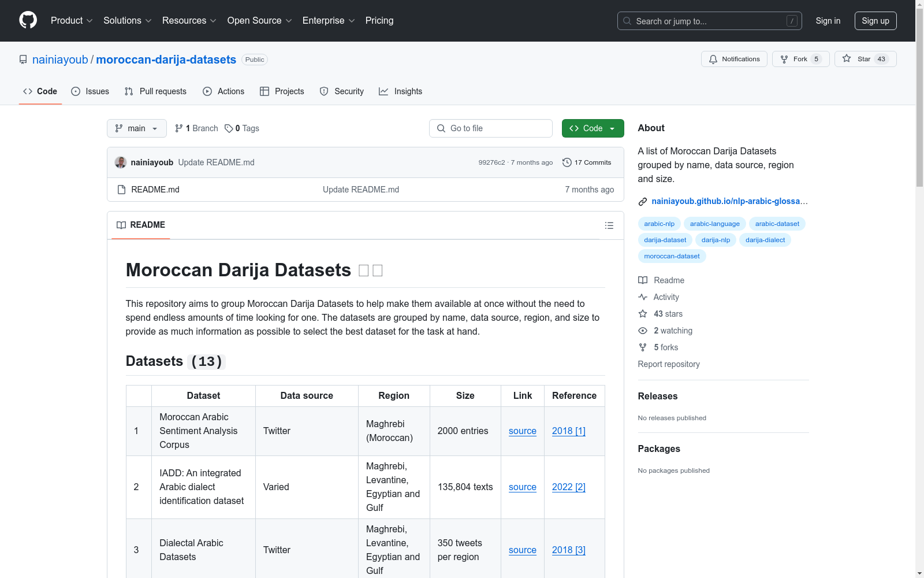Open the Enterprise dropdown
The height and width of the screenshot is (578, 924).
click(329, 21)
